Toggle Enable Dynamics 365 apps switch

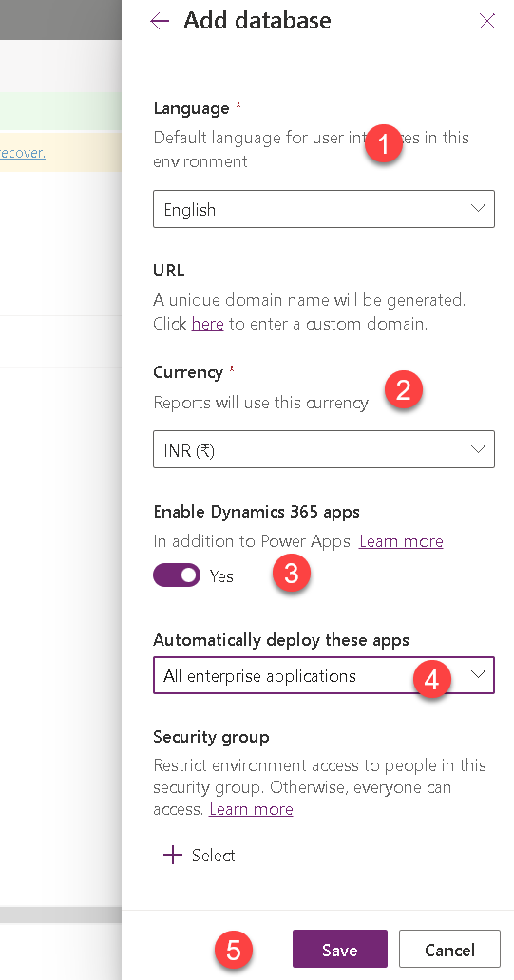click(x=177, y=575)
